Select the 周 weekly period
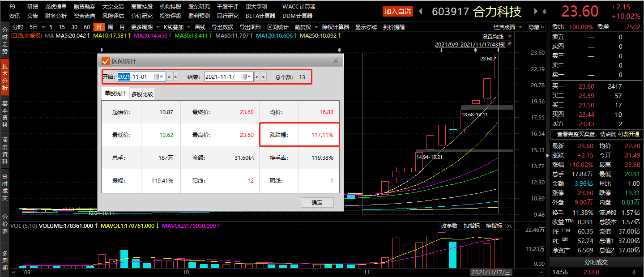 tap(110, 27)
